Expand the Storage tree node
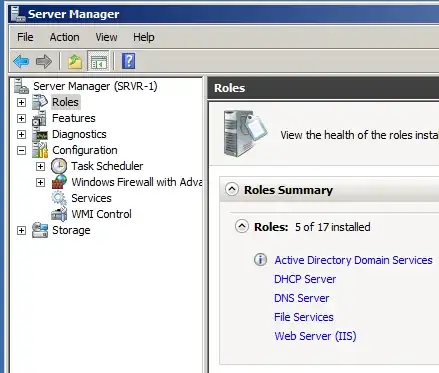Viewport: 439px width, 373px height. pos(21,230)
